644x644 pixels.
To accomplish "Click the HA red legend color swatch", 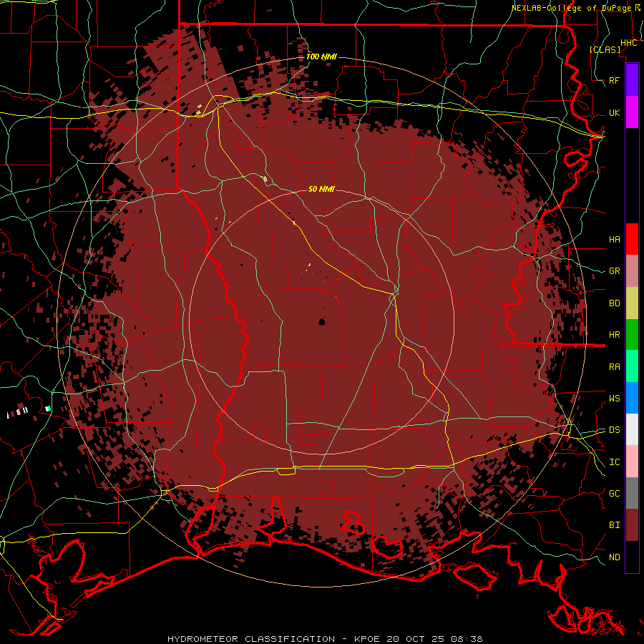I will point(632,239).
